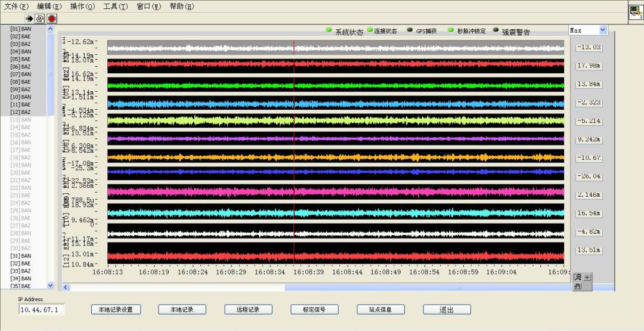
Task: Open the 操作(O) menu
Action: tap(82, 6)
